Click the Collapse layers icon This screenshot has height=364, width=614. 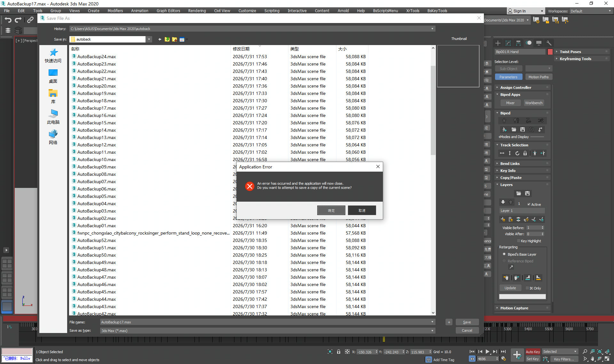[x=518, y=219]
